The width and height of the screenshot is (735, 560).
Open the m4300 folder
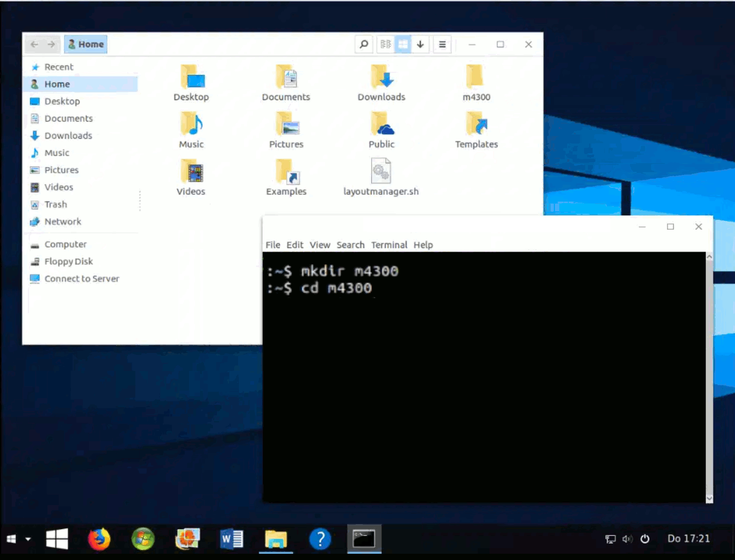pos(476,83)
